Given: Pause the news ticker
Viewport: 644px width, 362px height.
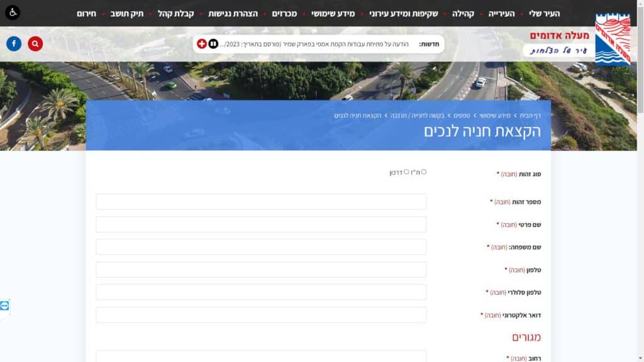Looking at the screenshot, I should click(213, 43).
